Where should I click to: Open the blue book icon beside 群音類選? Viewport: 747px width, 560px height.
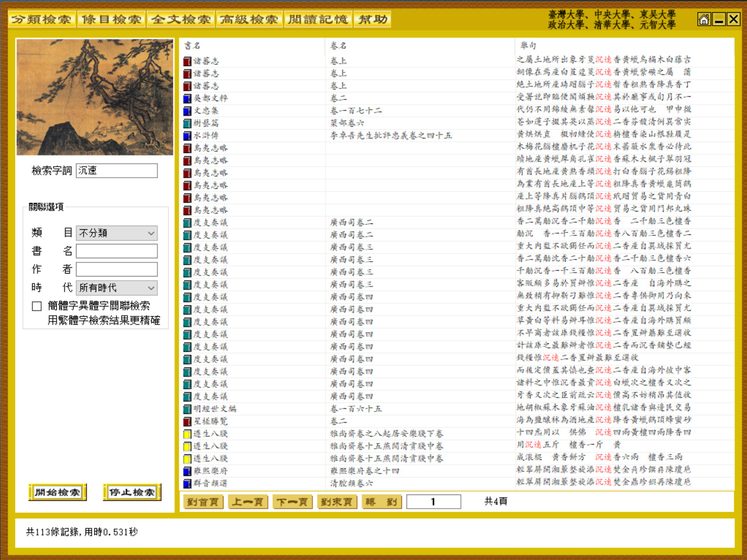187,483
